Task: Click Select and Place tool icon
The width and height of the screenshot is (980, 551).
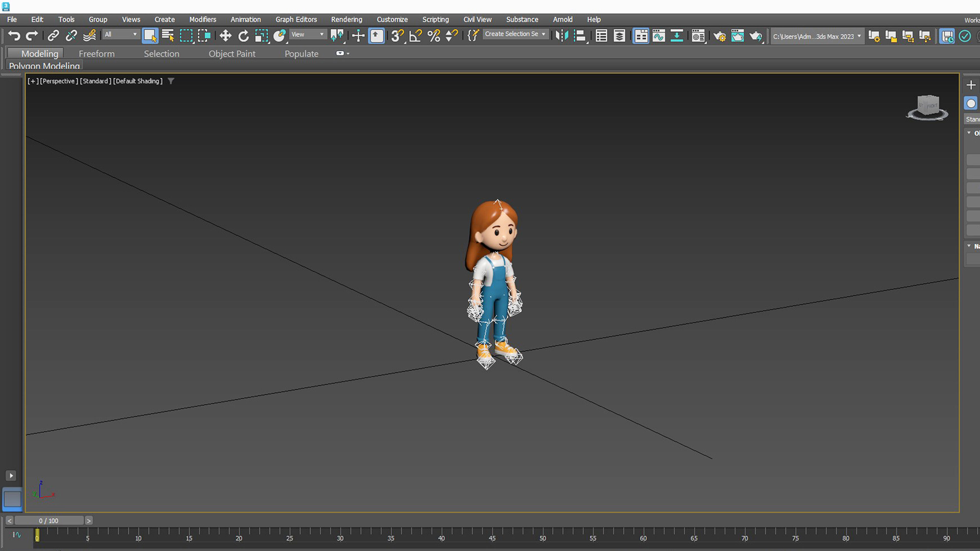Action: pyautogui.click(x=280, y=36)
